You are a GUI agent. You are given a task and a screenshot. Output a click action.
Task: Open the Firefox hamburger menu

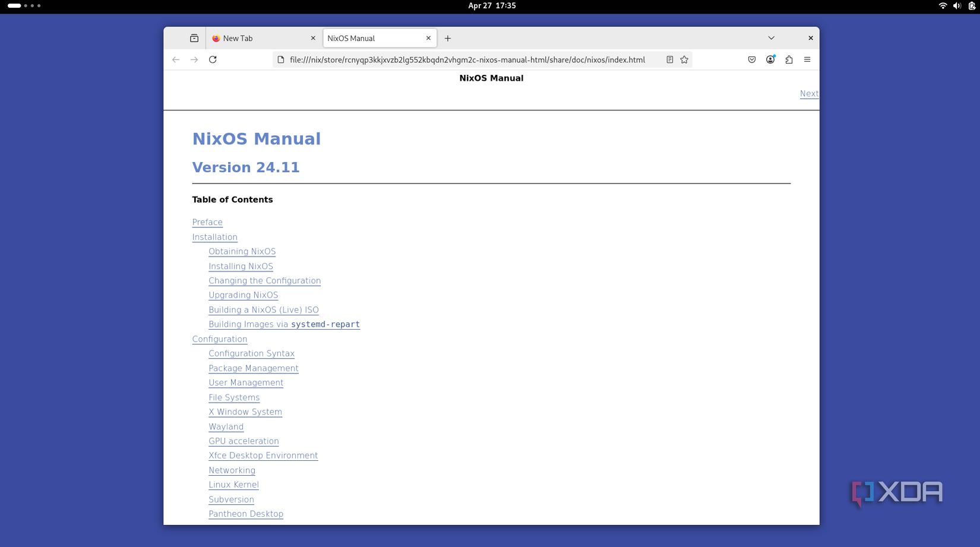point(807,59)
